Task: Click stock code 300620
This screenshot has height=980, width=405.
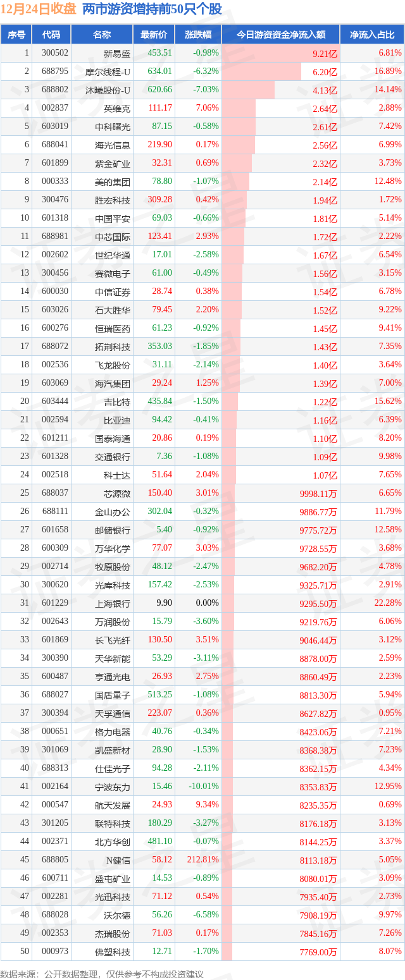Action: pyautogui.click(x=54, y=585)
